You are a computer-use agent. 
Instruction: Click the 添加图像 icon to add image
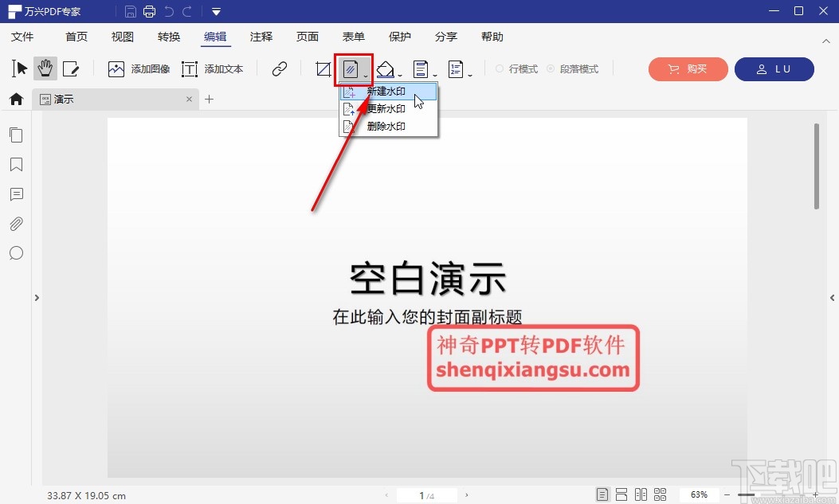(116, 69)
